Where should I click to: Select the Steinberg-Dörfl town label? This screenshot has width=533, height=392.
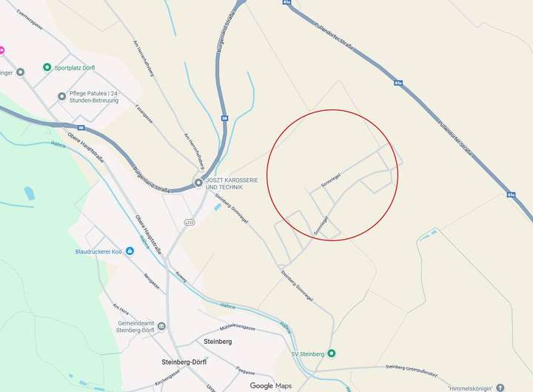pos(184,362)
